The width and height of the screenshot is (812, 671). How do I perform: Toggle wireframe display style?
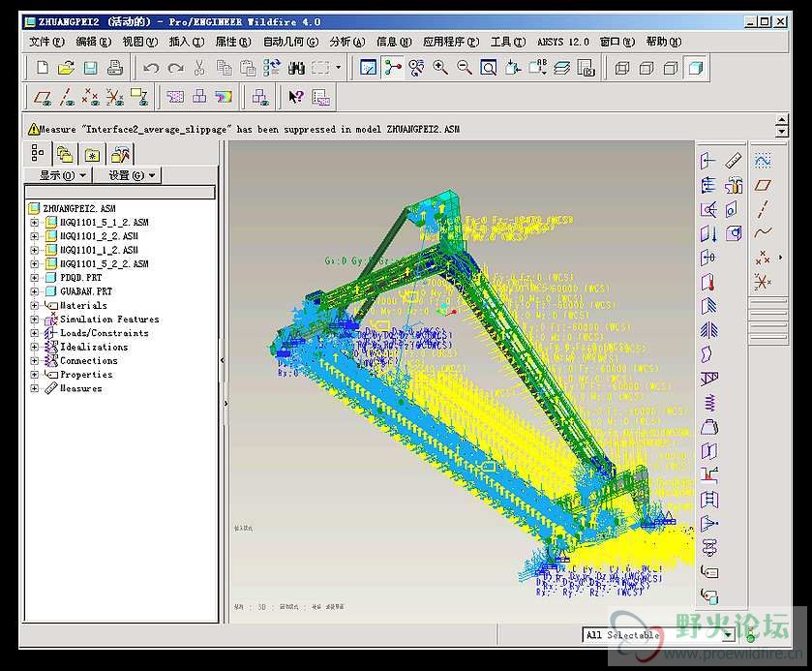click(x=622, y=69)
